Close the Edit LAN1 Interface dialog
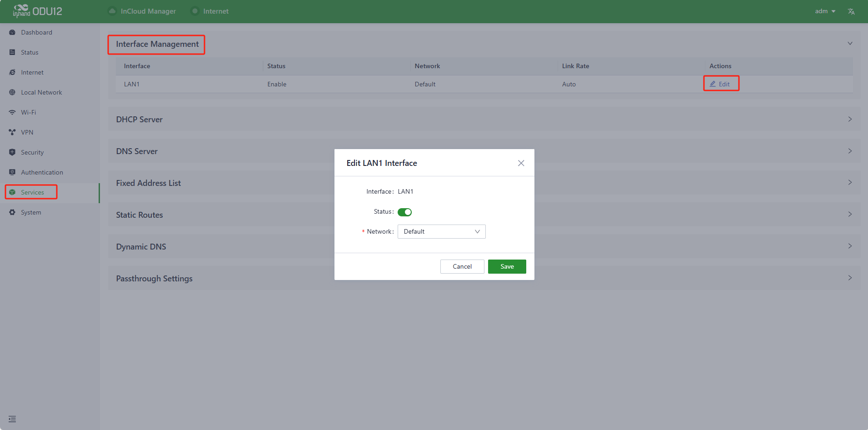The image size is (868, 430). click(521, 163)
